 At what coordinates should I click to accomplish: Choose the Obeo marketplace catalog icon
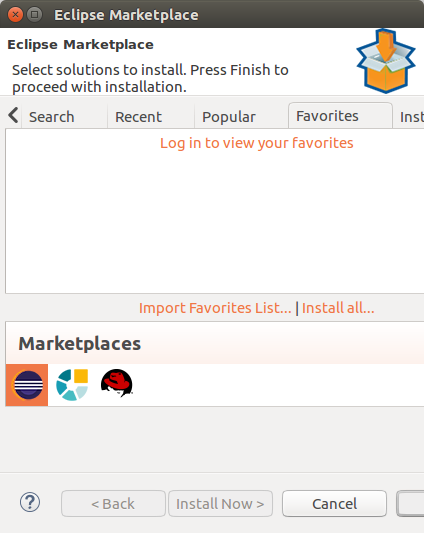click(x=72, y=385)
